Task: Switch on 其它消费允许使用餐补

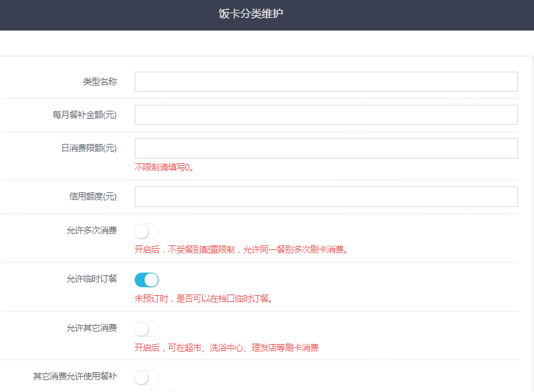Action: coord(147,377)
